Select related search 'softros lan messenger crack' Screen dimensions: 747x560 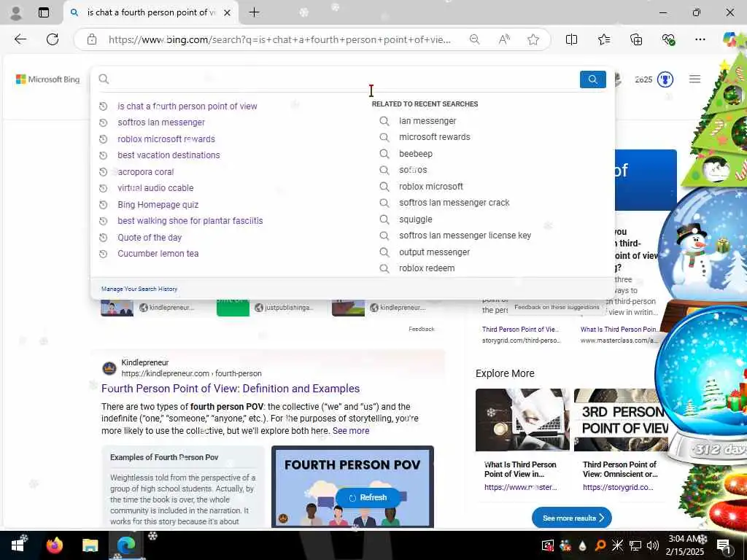pos(454,203)
